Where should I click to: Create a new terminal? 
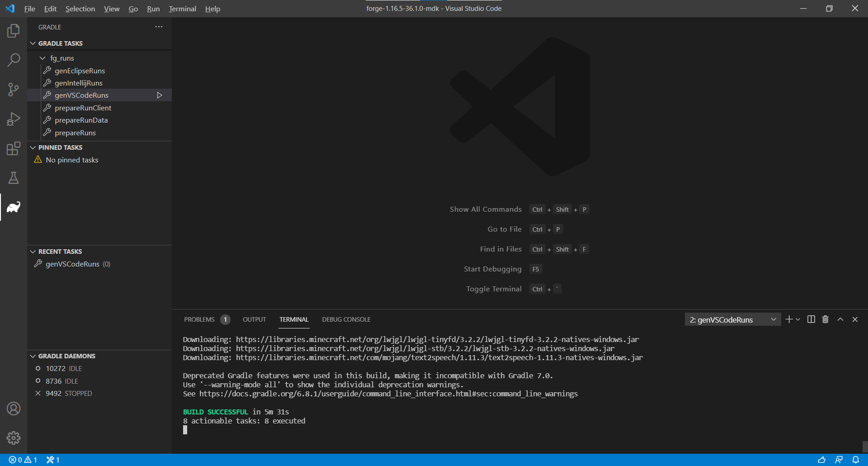[x=788, y=319]
